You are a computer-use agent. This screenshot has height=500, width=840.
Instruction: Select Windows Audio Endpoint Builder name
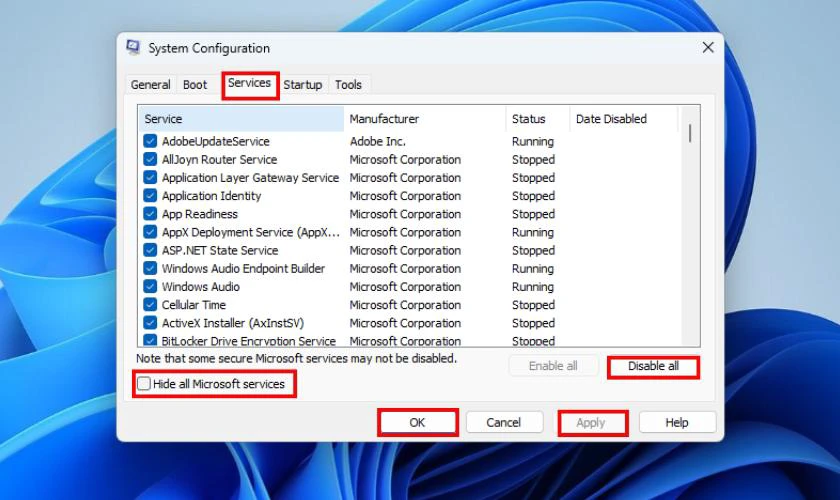pyautogui.click(x=243, y=269)
